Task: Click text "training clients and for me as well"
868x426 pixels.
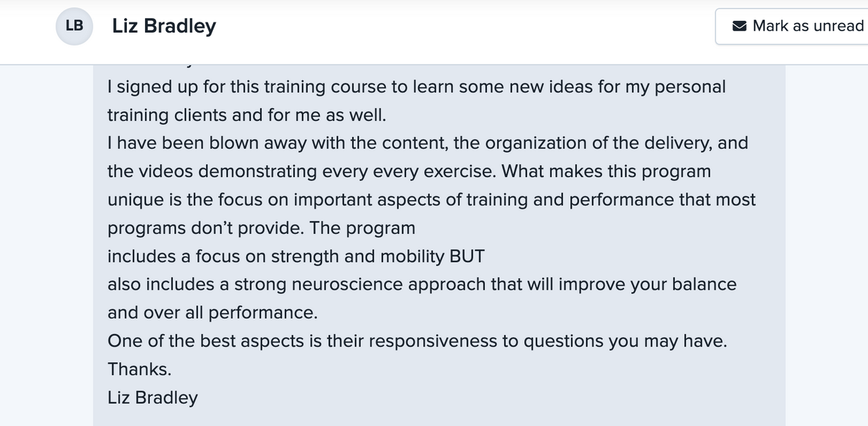Action: click(246, 115)
